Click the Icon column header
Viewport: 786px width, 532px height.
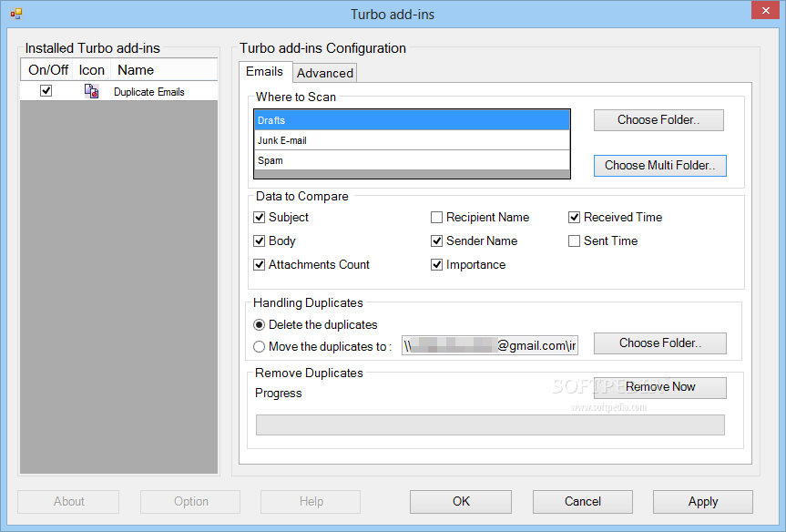[x=92, y=70]
